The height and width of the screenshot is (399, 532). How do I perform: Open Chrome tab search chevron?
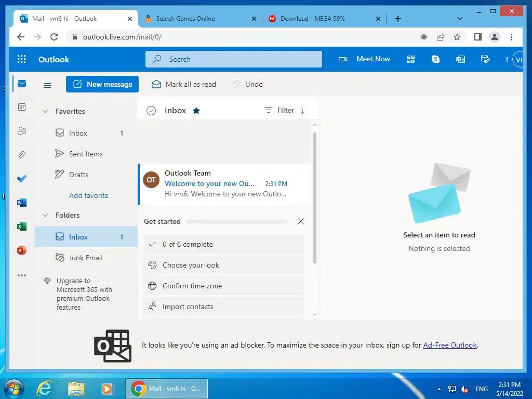(x=460, y=19)
